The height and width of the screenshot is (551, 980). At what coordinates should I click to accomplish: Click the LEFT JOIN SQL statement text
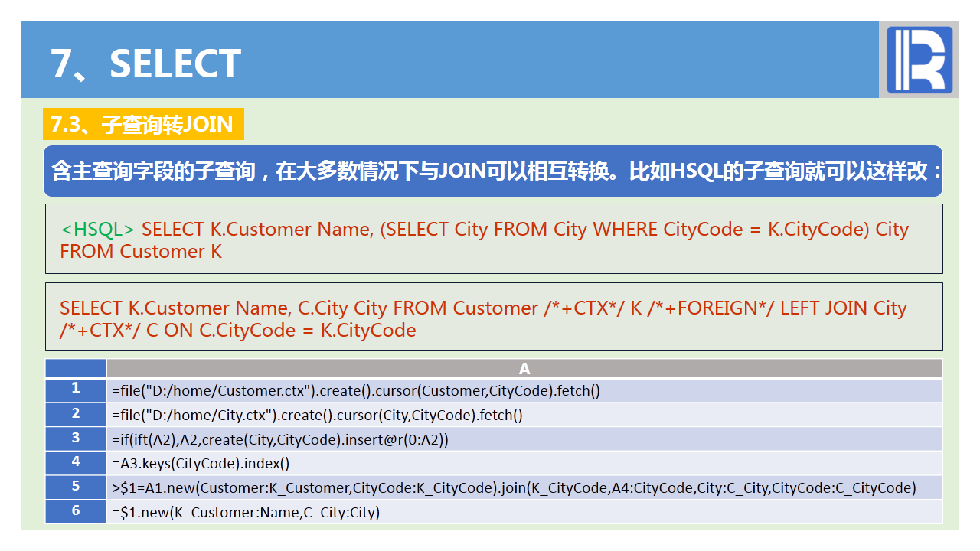coord(483,319)
